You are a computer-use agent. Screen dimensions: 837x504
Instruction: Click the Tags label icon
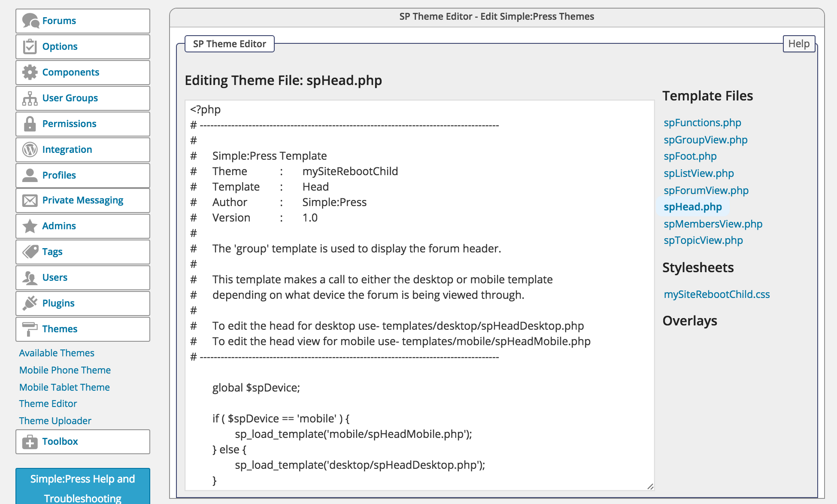point(30,252)
